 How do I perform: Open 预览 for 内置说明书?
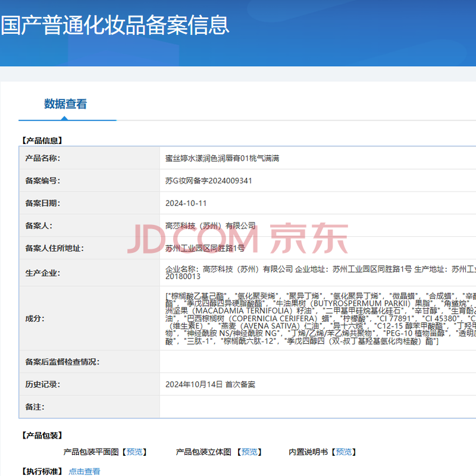tap(345, 452)
